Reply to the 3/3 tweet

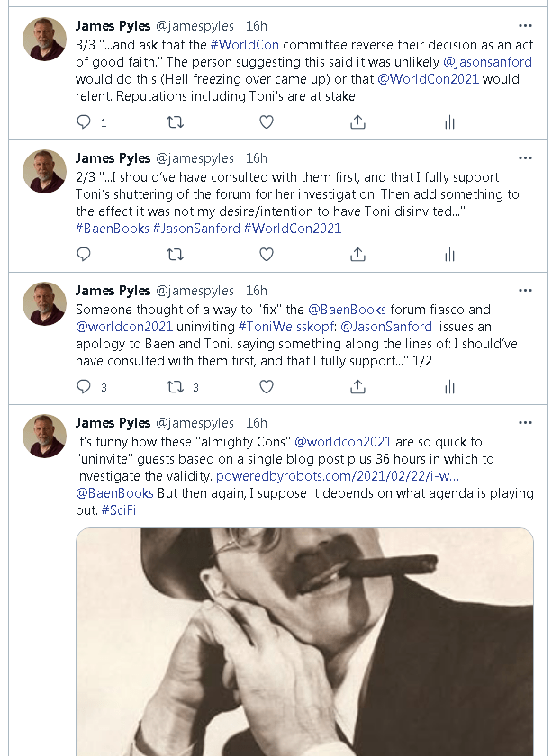84,122
